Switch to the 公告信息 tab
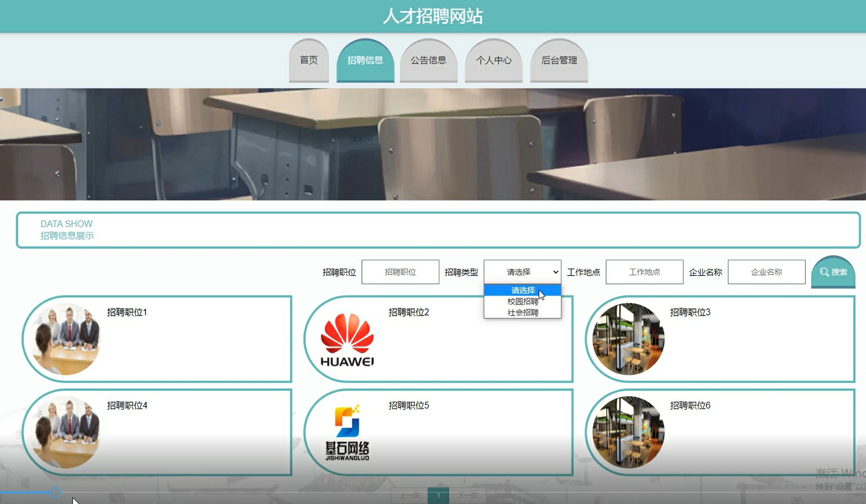Viewport: 866px width, 504px height. coord(428,60)
